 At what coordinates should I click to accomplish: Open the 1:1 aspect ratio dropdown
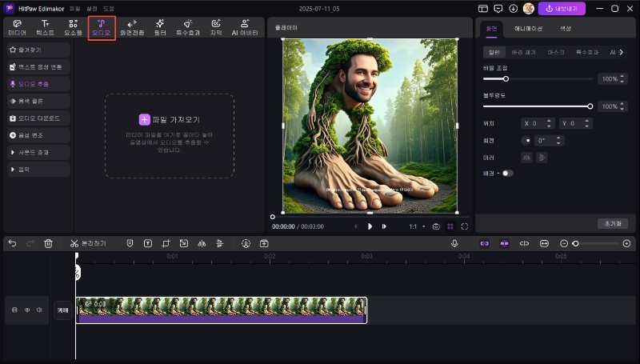417,226
